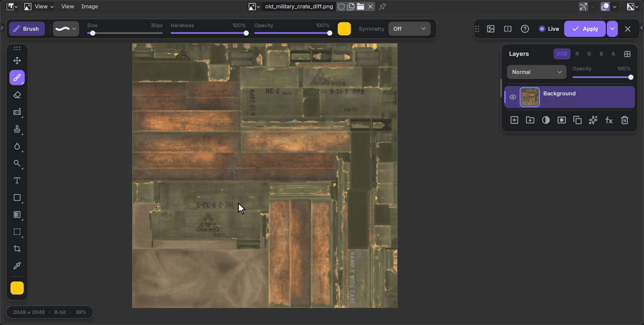The height and width of the screenshot is (325, 644).
Task: Select the smart fill tool below Eraser
Action: (x=17, y=112)
